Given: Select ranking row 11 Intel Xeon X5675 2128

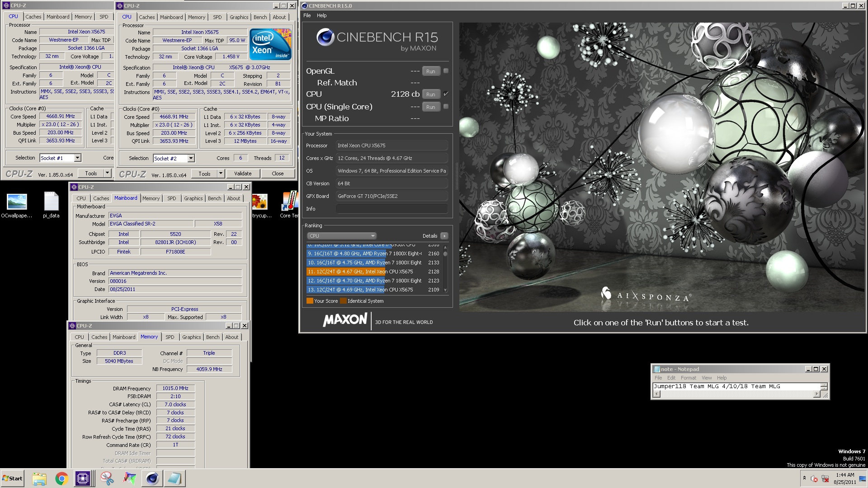Looking at the screenshot, I should point(374,272).
